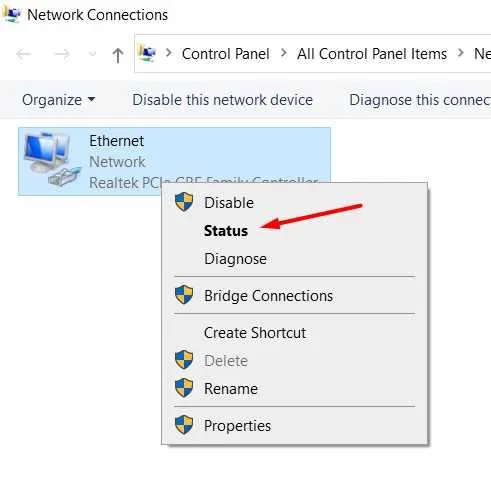Open the recent locations dropdown chevron
Image resolution: width=491 pixels, height=501 pixels.
tap(92, 54)
